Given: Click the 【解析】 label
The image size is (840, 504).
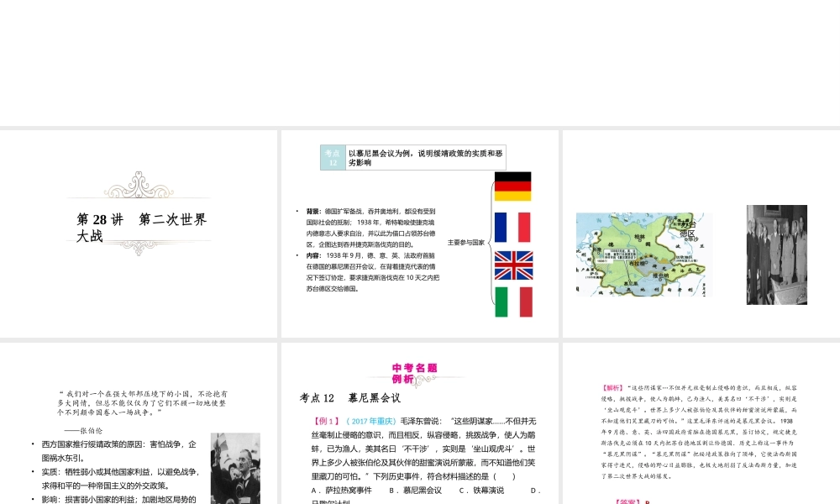Looking at the screenshot, I should 612,388.
